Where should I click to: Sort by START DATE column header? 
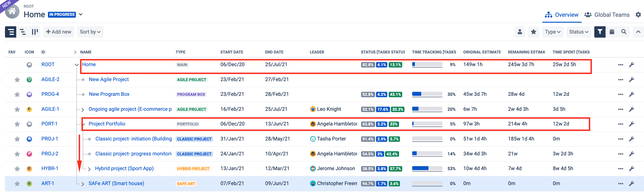click(x=232, y=52)
